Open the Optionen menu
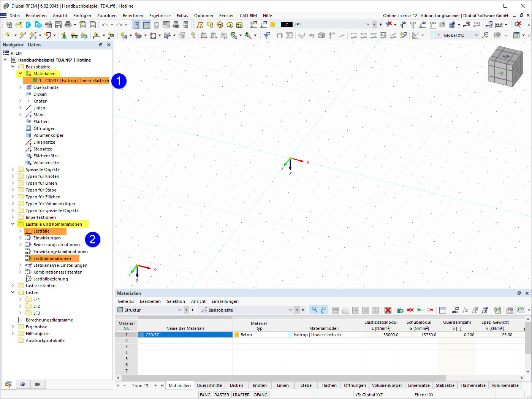The width and height of the screenshot is (532, 399). click(x=203, y=16)
